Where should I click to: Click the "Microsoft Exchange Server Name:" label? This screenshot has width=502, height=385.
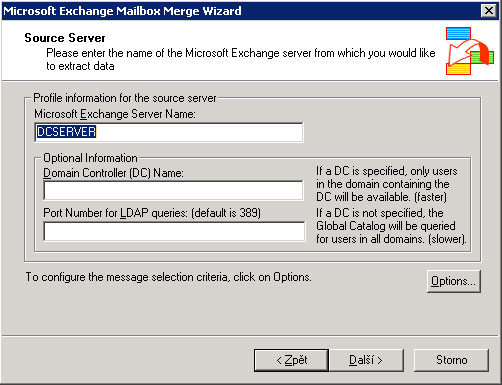[115, 114]
